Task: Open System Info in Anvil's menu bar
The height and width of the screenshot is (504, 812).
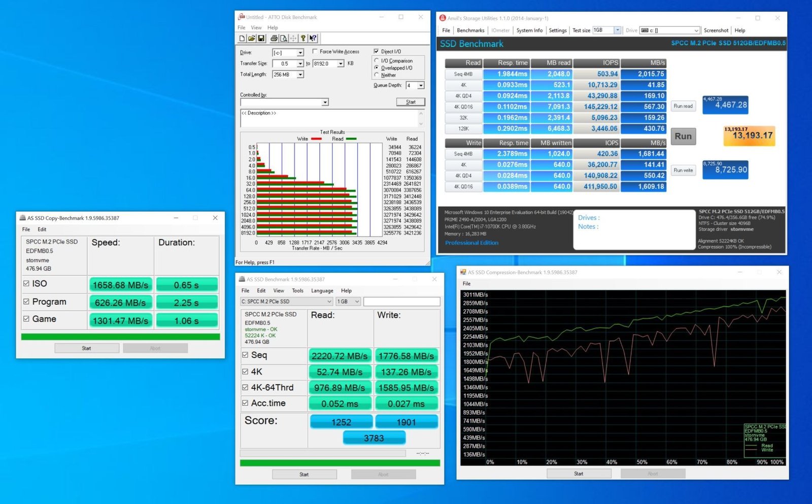Action: tap(529, 30)
